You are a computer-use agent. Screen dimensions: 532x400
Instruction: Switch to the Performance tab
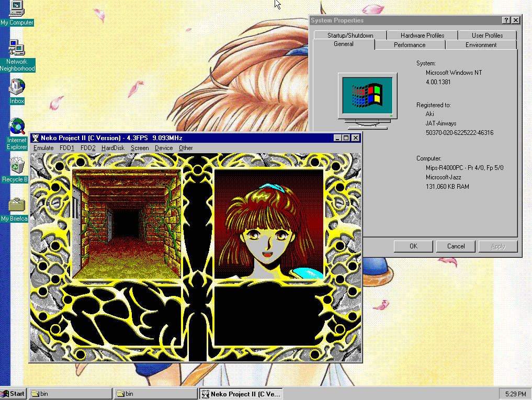click(x=410, y=45)
